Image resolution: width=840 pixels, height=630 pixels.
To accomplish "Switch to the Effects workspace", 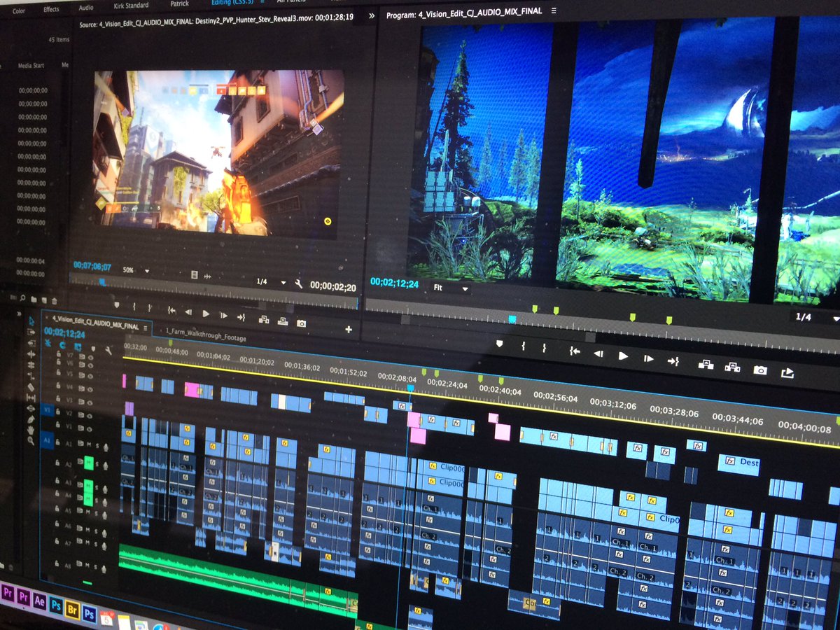I will 51,9.
